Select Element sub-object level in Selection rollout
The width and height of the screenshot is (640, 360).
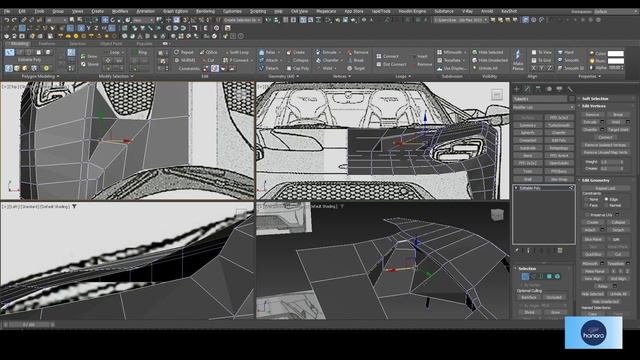(x=558, y=276)
